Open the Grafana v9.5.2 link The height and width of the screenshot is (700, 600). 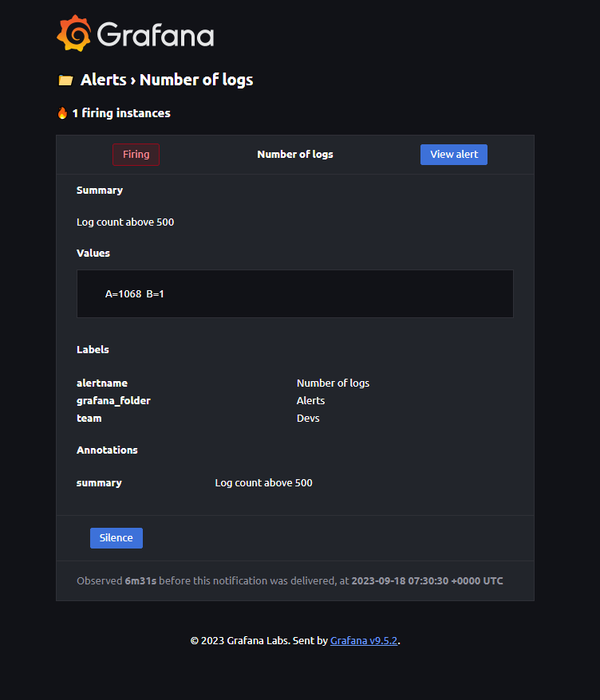coord(364,641)
